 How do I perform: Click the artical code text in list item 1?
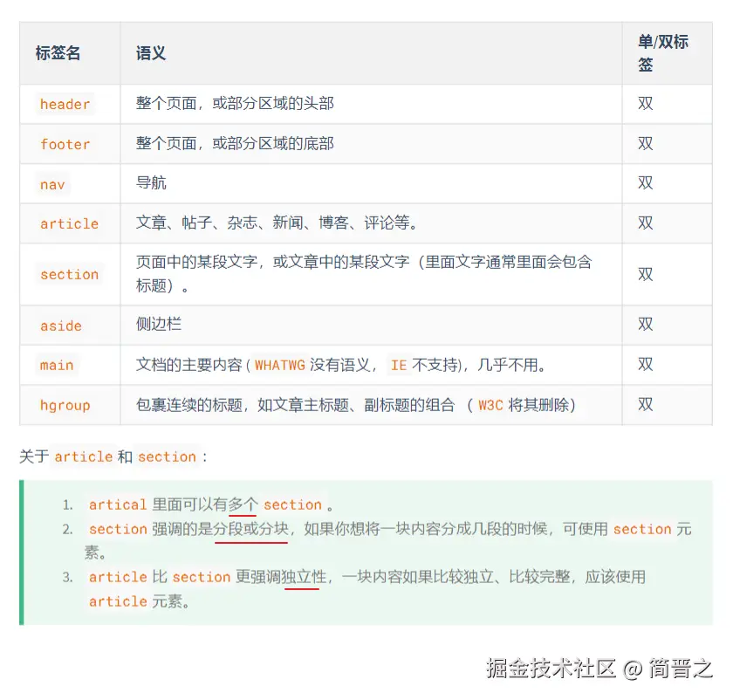118,504
